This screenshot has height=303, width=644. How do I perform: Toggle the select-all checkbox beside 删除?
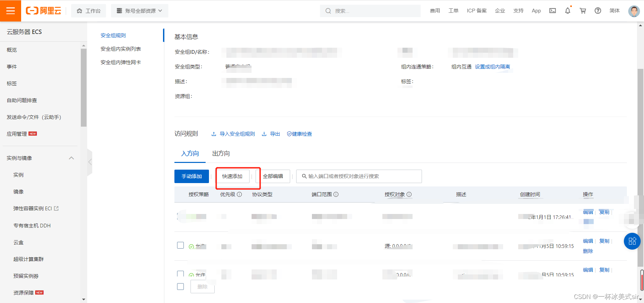tap(180, 287)
